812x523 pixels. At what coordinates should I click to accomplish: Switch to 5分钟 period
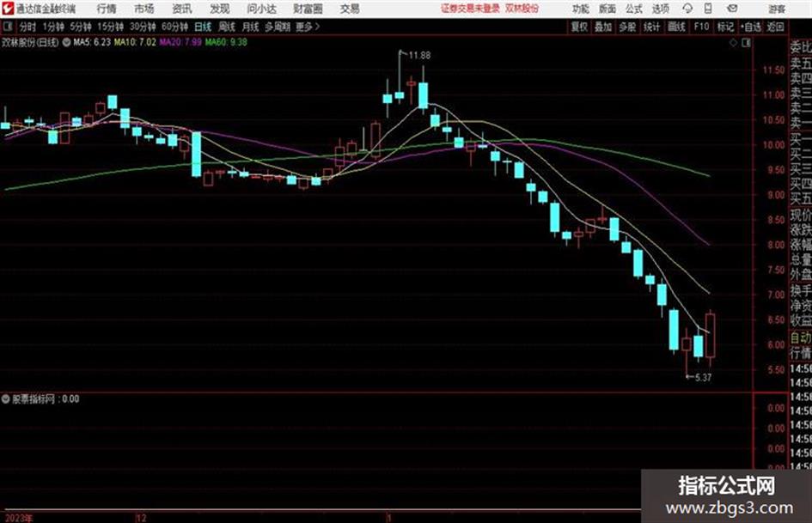tap(81, 27)
